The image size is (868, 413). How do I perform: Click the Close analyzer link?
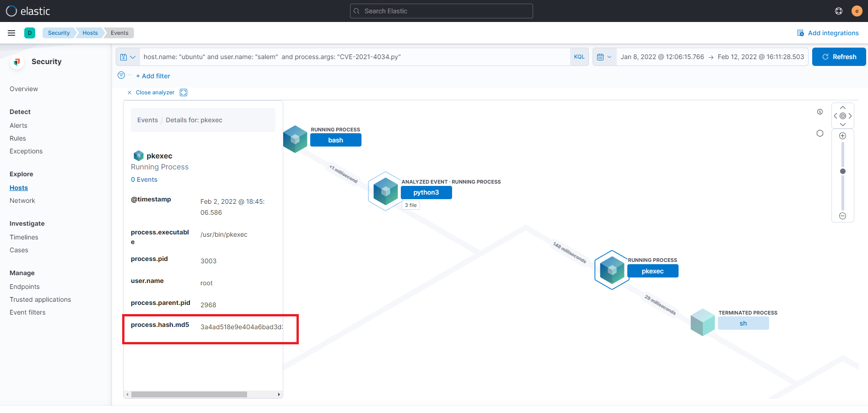[x=155, y=92]
